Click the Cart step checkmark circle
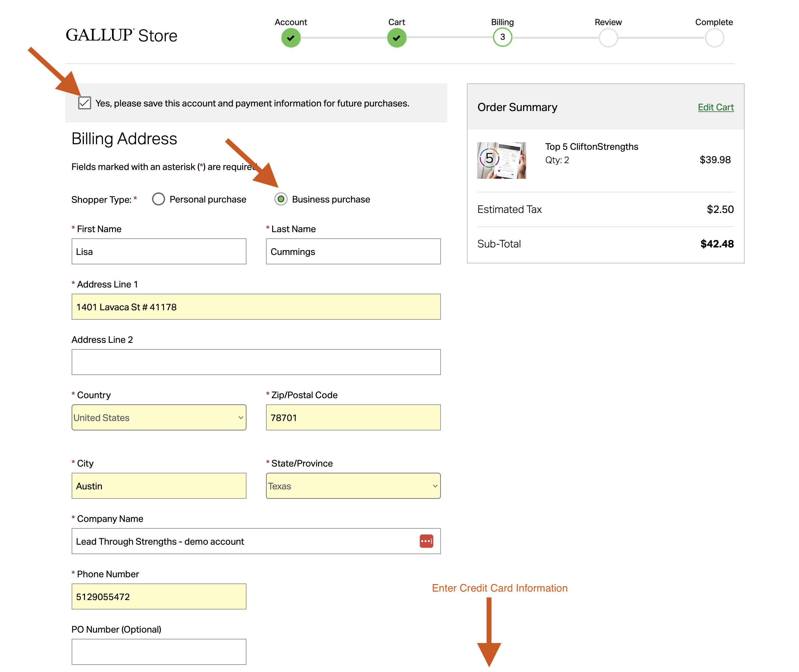Viewport: 799px width, 672px height. coord(397,38)
